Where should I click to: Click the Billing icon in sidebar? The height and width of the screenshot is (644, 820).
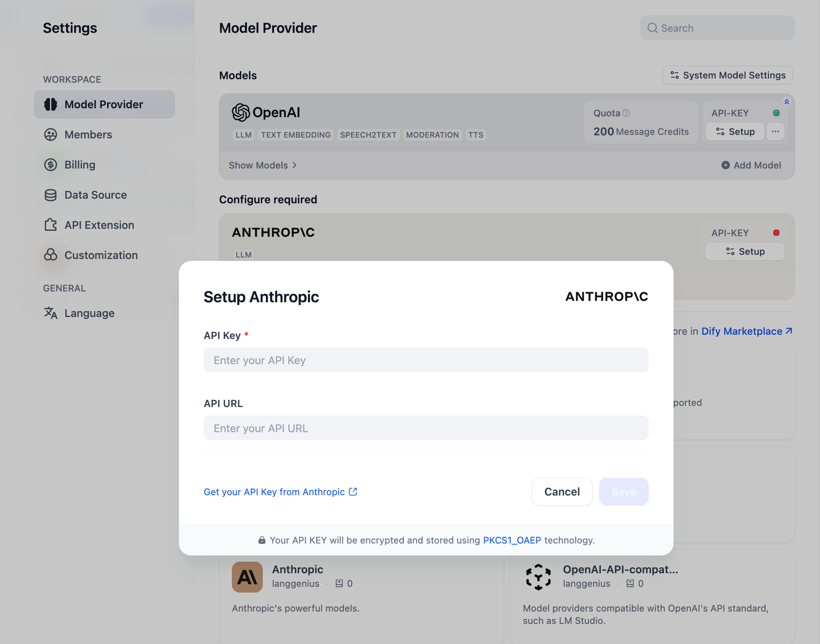tap(51, 165)
